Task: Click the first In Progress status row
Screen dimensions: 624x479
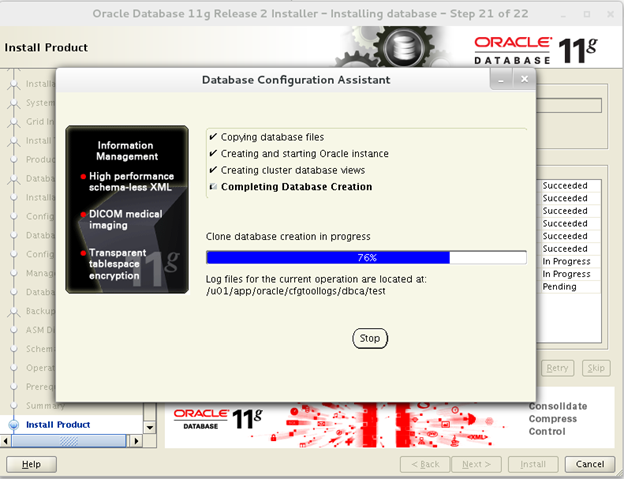Action: (570, 261)
